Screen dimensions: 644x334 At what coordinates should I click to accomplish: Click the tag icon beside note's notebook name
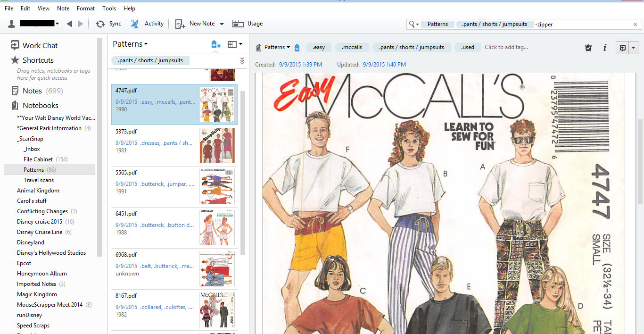[297, 47]
